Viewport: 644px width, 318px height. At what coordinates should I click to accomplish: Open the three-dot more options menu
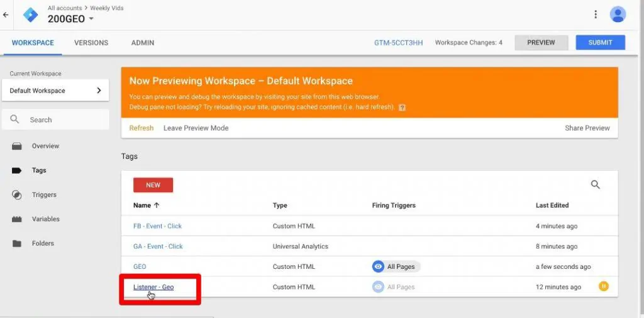596,14
